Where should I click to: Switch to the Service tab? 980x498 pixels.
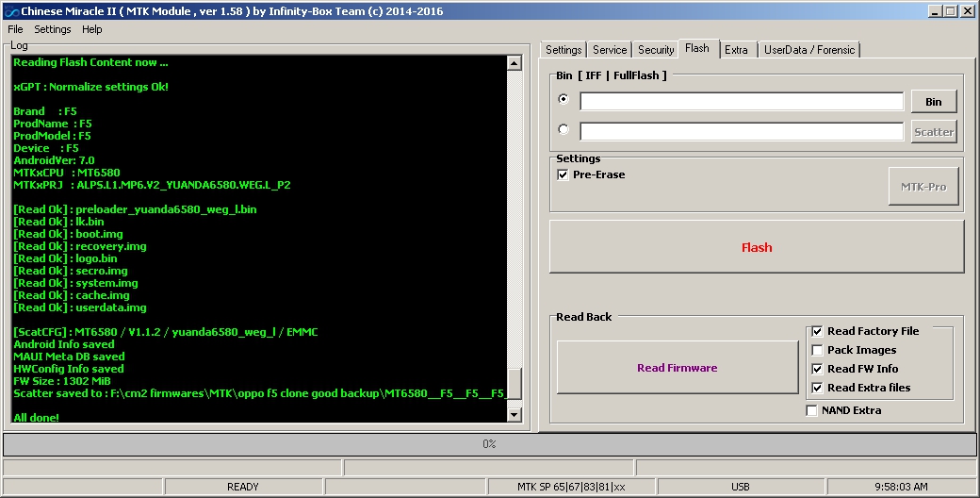tap(610, 49)
